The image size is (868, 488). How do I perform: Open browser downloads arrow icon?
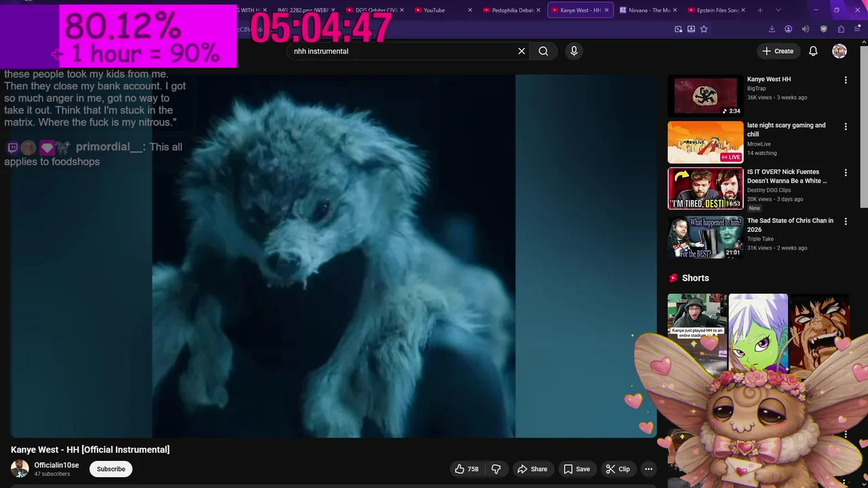click(772, 29)
